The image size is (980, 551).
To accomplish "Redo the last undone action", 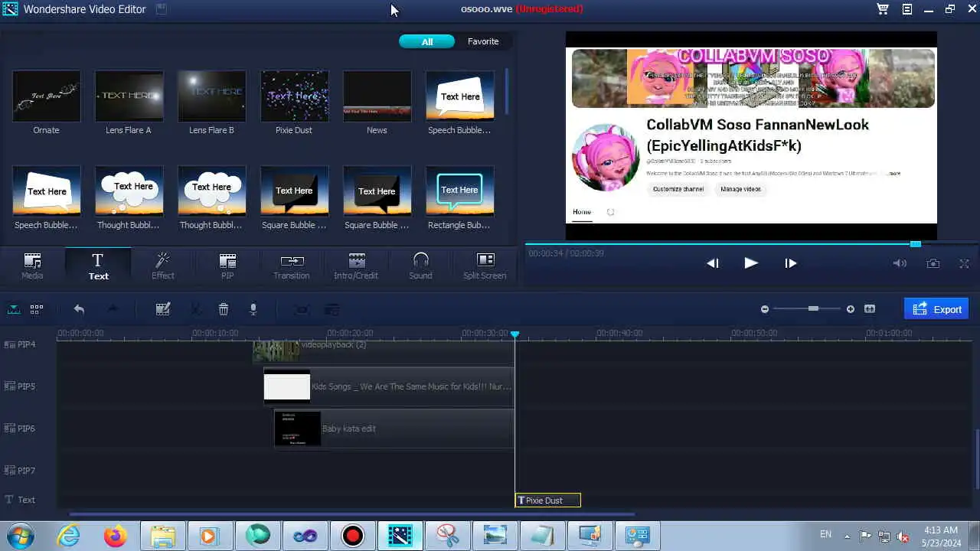I will click(113, 309).
